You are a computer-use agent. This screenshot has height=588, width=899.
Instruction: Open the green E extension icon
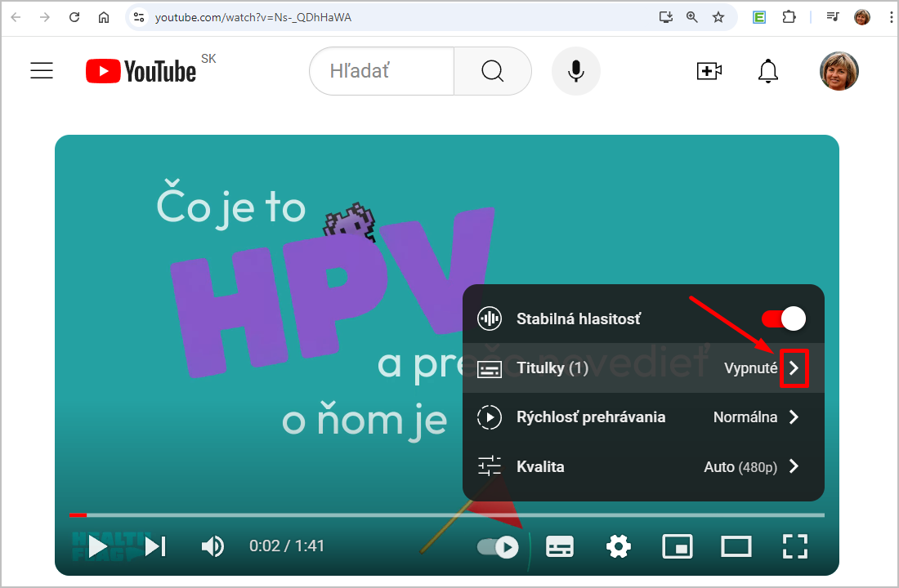759,17
